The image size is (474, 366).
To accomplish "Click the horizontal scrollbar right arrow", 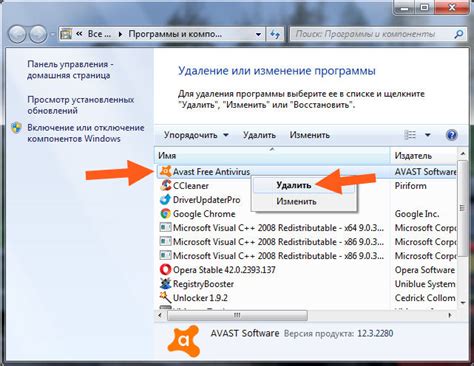I will [450, 315].
